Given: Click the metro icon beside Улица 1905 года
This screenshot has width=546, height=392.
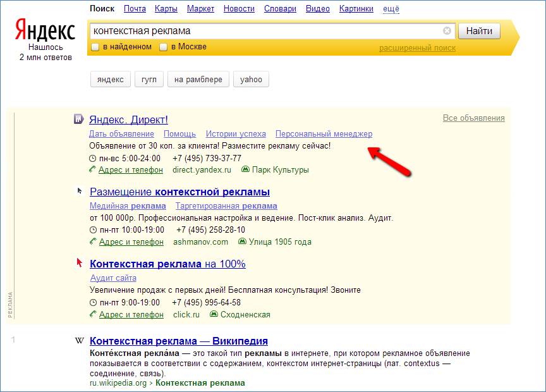Looking at the screenshot, I should pos(242,241).
